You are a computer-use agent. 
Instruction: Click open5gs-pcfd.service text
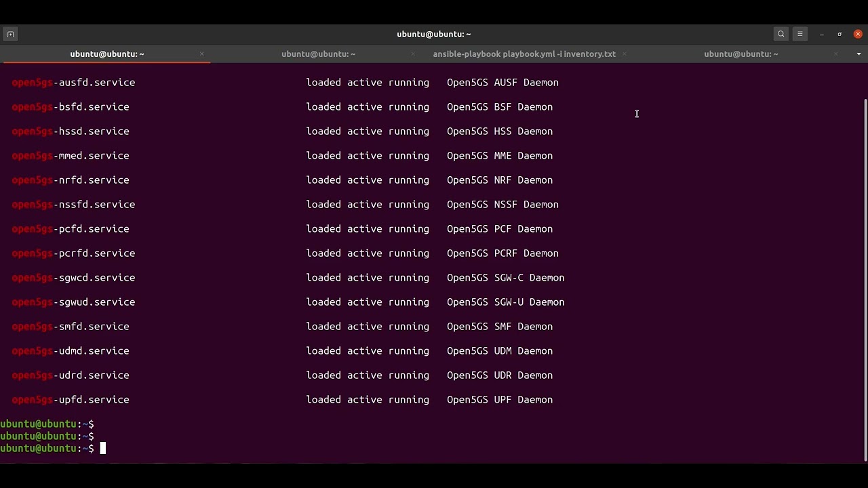71,229
